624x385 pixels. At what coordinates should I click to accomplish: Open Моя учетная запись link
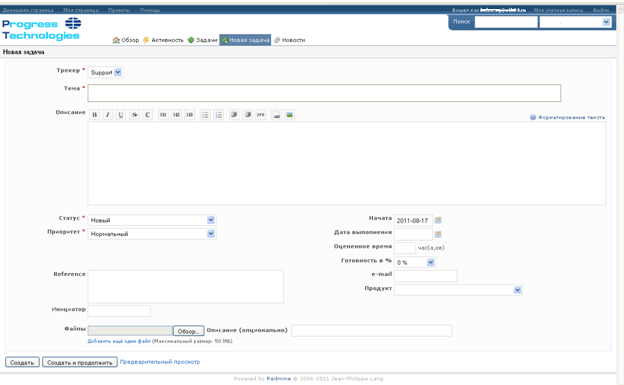coord(558,10)
